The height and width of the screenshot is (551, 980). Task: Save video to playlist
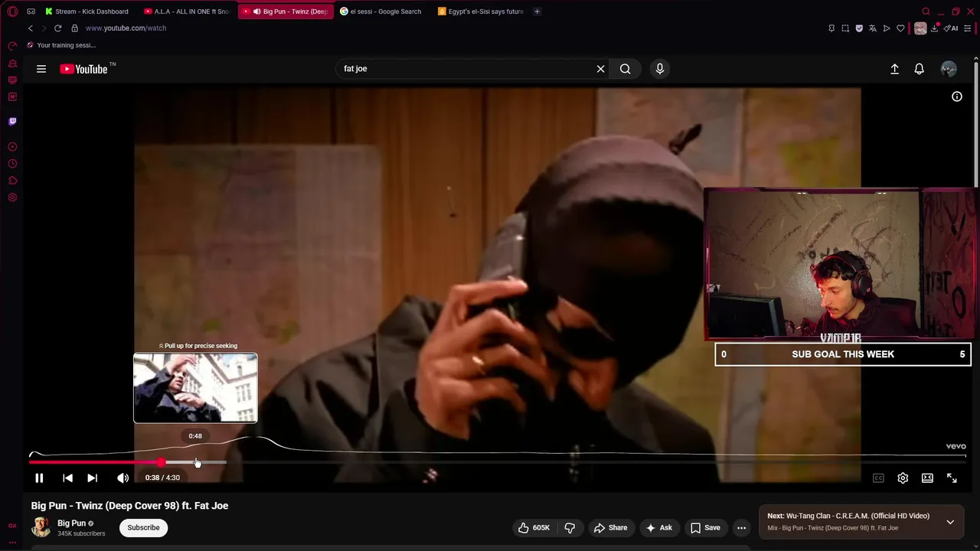(x=705, y=527)
